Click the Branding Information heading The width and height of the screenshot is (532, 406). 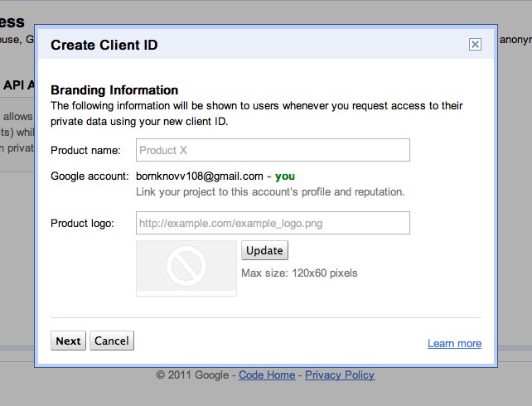(114, 89)
